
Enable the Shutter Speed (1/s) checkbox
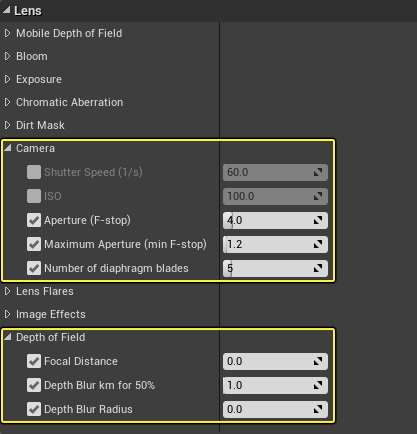[x=34, y=172]
